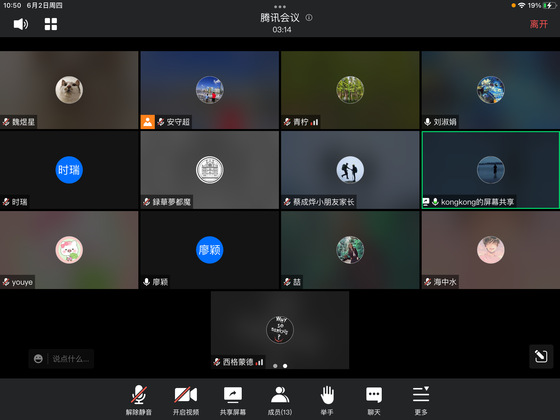
Task: Select 海中水 participant tile
Action: point(491,250)
